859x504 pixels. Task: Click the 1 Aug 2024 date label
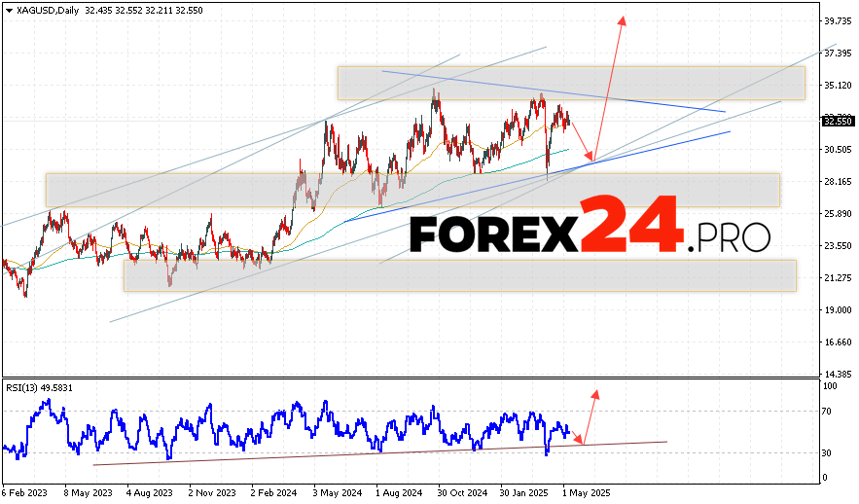click(x=400, y=493)
